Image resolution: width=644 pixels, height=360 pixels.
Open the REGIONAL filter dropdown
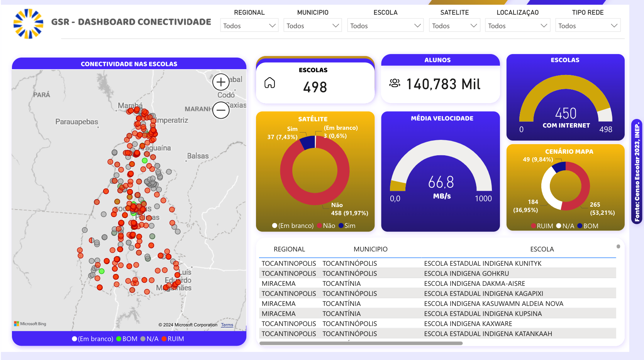click(x=249, y=25)
